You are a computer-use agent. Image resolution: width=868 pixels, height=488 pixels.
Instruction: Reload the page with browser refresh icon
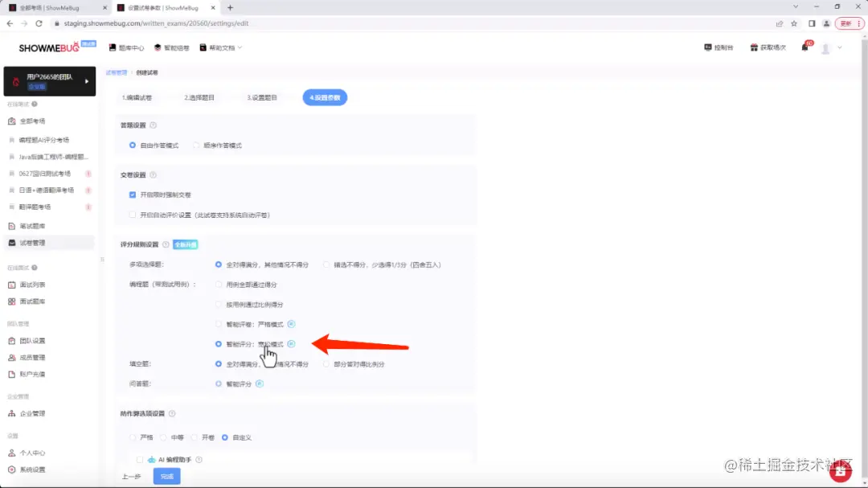click(x=39, y=23)
